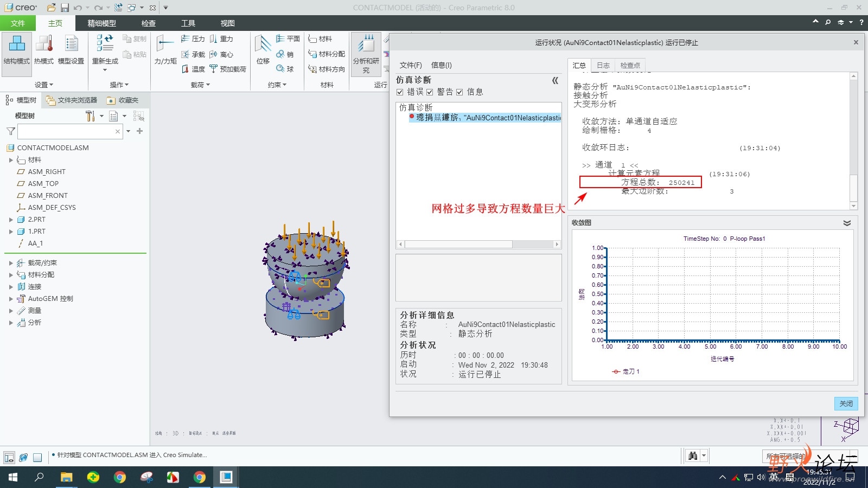Screen dimensions: 868x488
Task: Click the binoculars find icon in status bar
Action: pos(693,456)
